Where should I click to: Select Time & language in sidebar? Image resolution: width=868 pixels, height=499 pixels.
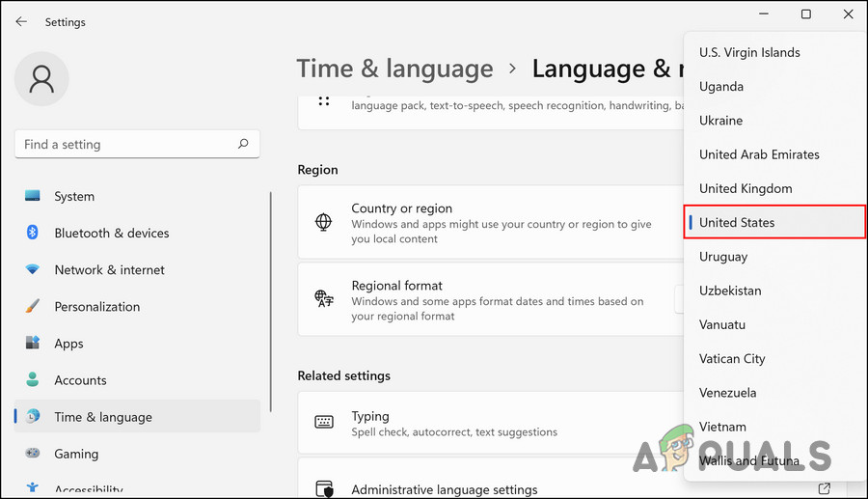137,417
